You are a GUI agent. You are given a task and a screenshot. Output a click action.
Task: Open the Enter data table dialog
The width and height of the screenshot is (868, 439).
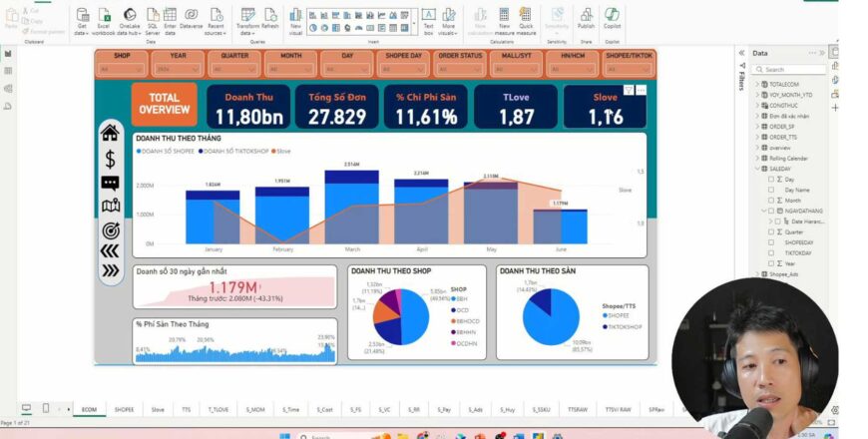pyautogui.click(x=170, y=22)
